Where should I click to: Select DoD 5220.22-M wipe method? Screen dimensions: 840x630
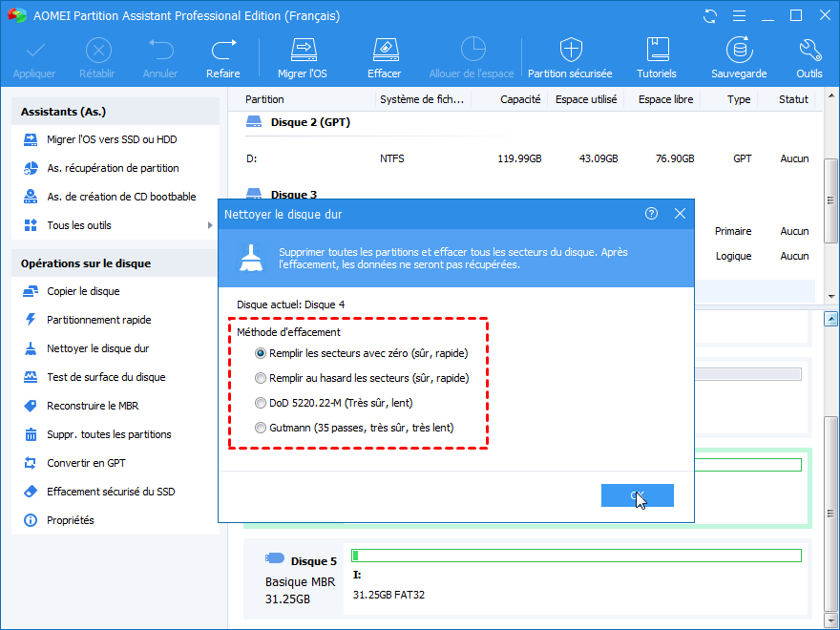click(x=261, y=403)
